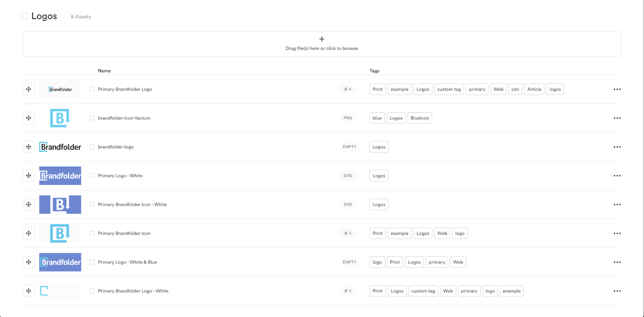Viewport: 644px width, 317px height.
Task: Click the 'Logos' section title
Action: point(44,16)
